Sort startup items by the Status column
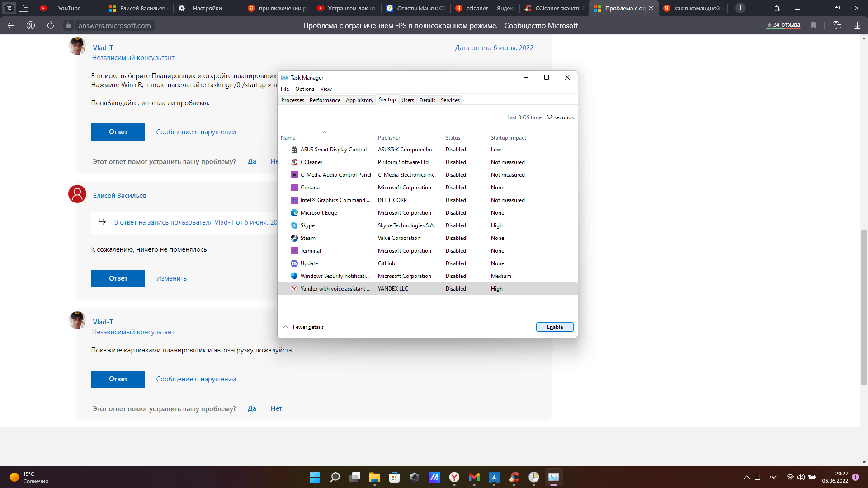The height and width of the screenshot is (488, 868). 465,137
